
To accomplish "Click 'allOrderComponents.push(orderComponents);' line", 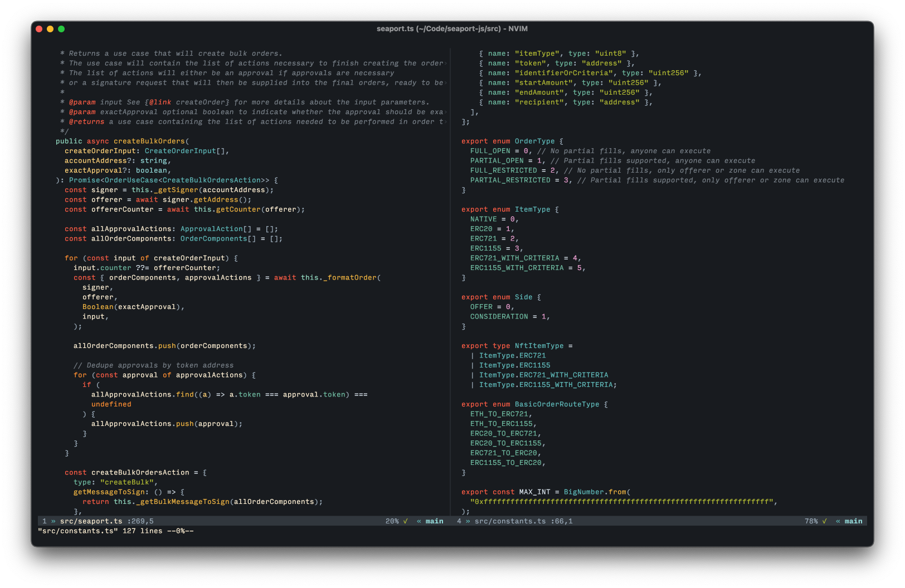I will (x=165, y=346).
